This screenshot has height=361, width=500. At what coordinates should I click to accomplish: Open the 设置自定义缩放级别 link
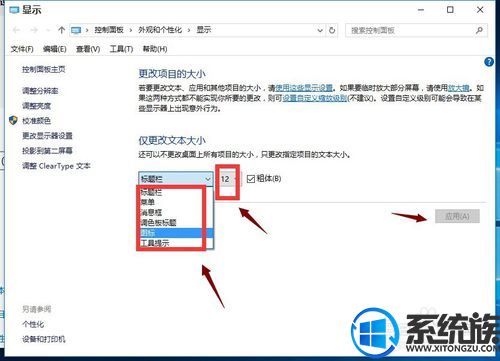pos(315,98)
